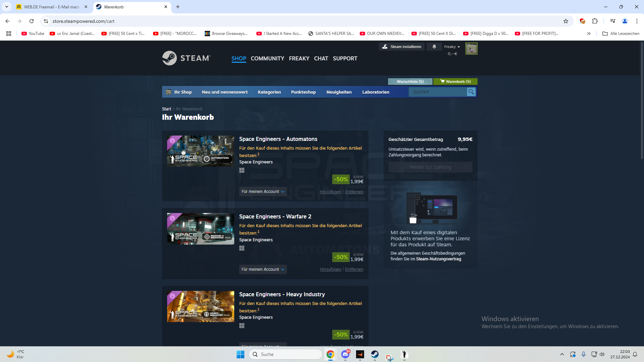Open the SUPPORT menu item
The image size is (644, 362).
345,58
